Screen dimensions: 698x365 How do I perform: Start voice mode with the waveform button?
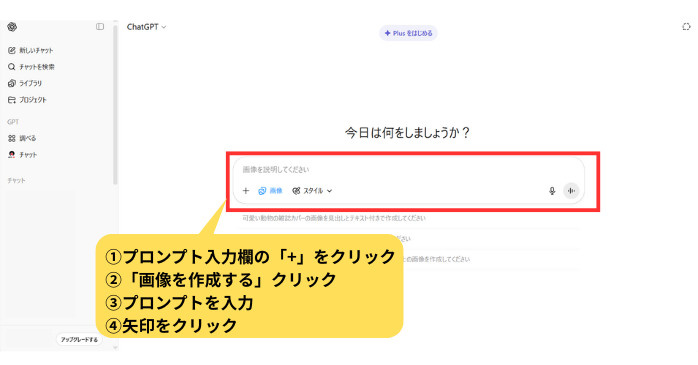click(571, 191)
